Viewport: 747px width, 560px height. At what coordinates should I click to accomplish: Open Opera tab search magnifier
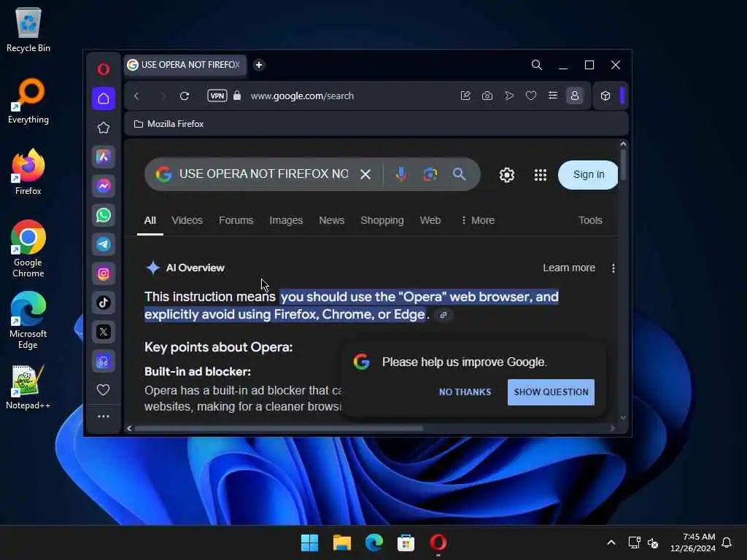click(536, 65)
